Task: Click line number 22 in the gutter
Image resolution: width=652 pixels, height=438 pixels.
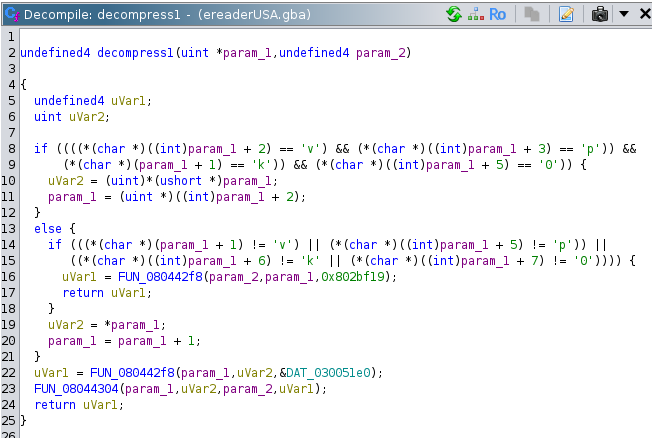Action: (8, 373)
